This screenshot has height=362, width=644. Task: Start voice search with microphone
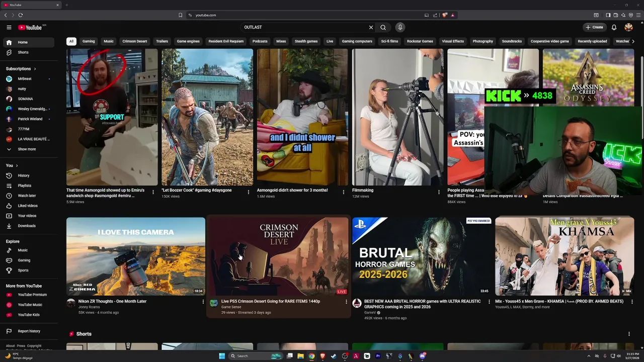pos(400,27)
